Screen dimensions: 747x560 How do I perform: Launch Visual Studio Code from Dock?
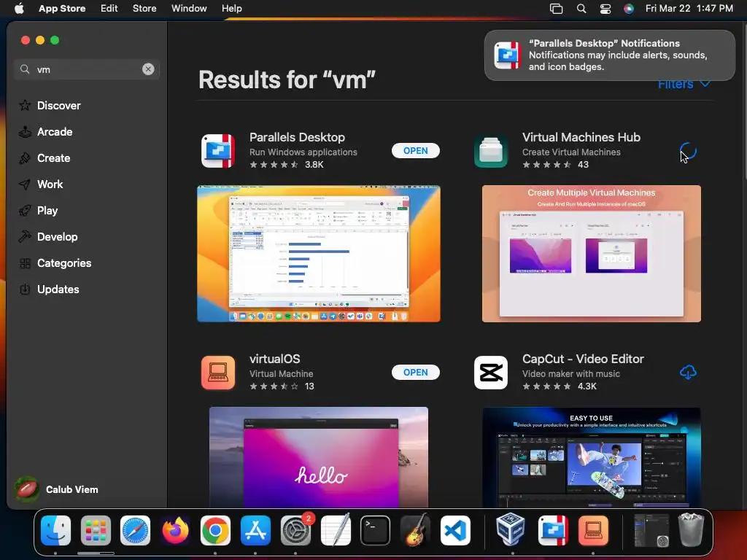[x=455, y=530]
